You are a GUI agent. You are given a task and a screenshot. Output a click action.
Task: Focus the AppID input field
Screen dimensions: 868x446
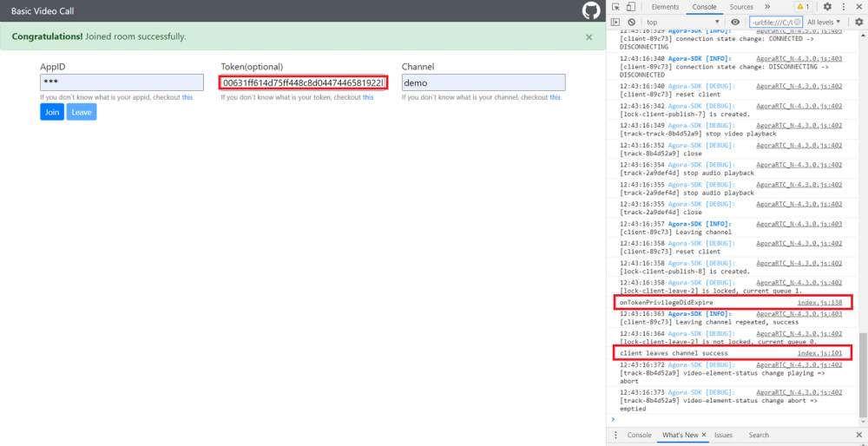[122, 82]
